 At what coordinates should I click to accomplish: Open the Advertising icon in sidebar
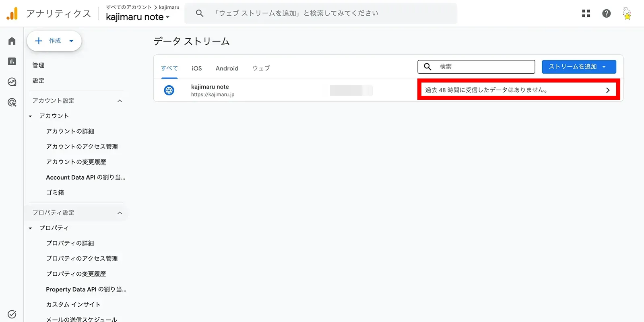[x=12, y=103]
